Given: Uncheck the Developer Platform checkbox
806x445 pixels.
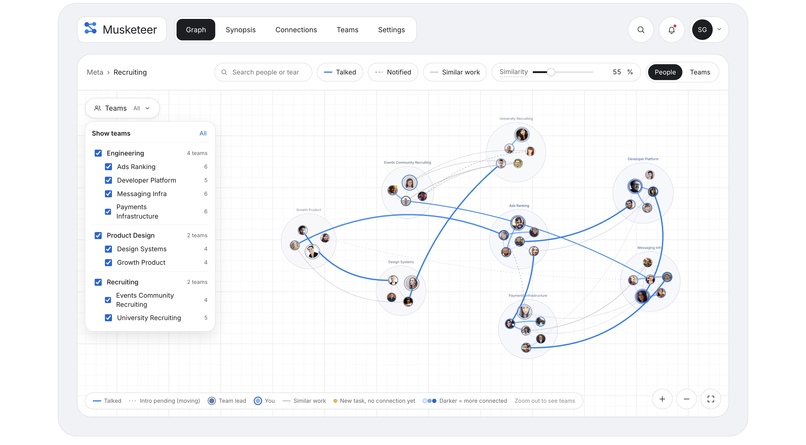Looking at the screenshot, I should click(x=108, y=180).
